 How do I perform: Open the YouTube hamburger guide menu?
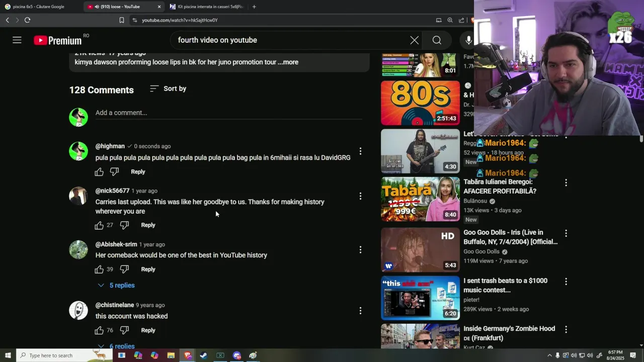17,40
